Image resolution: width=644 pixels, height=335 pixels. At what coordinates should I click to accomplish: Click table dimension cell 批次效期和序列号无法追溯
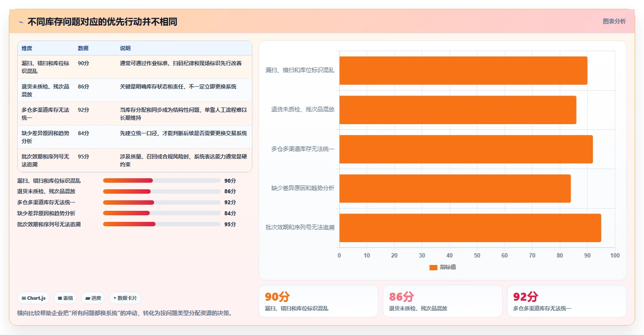click(46, 160)
